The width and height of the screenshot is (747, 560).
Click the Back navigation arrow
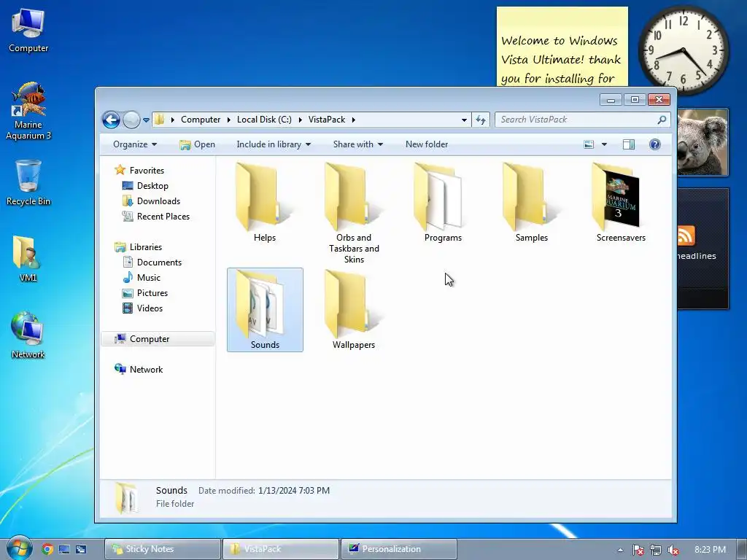(x=111, y=120)
